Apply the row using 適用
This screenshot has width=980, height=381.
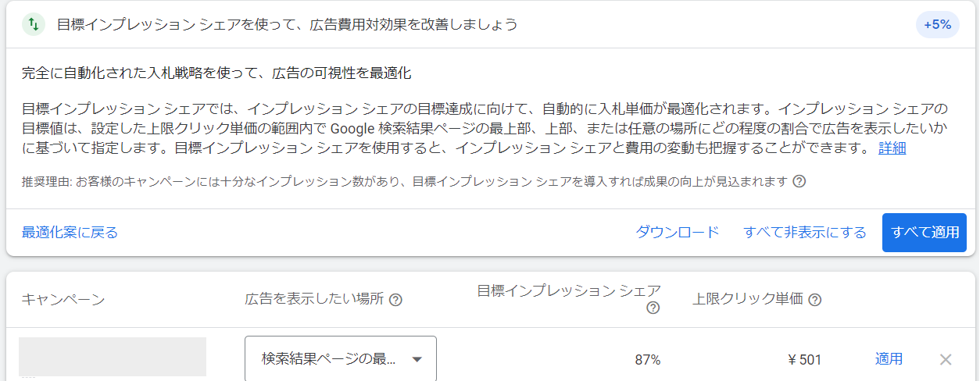tap(889, 359)
